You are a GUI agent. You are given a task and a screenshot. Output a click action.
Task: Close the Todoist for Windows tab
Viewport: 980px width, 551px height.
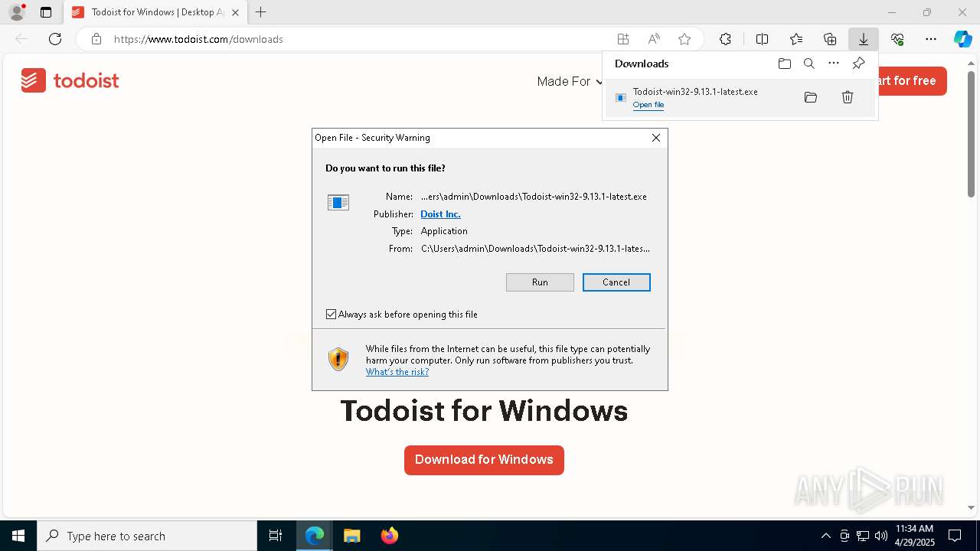pos(235,12)
